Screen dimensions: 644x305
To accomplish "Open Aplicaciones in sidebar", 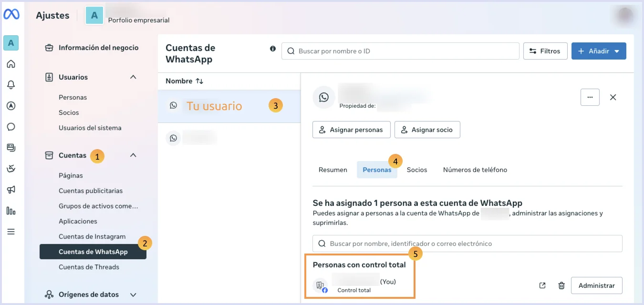I will click(78, 221).
